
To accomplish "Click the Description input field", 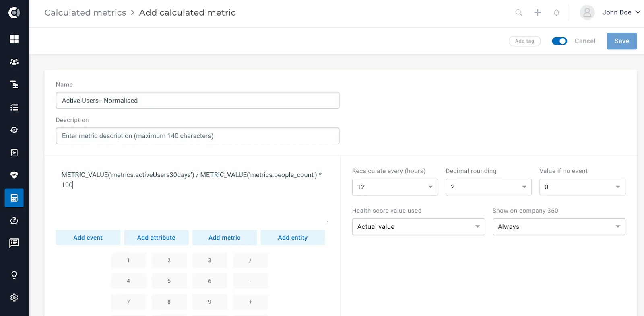I will click(198, 136).
